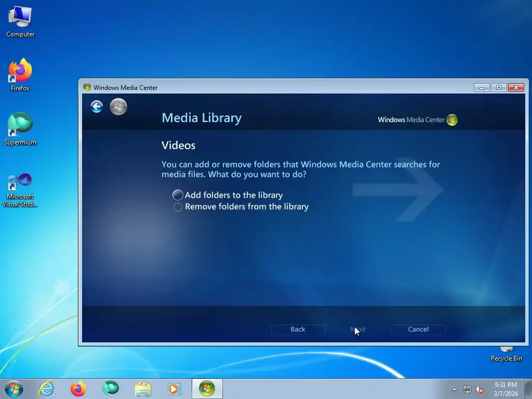The width and height of the screenshot is (532, 399).
Task: Open the Computer desktop icon
Action: (20, 22)
